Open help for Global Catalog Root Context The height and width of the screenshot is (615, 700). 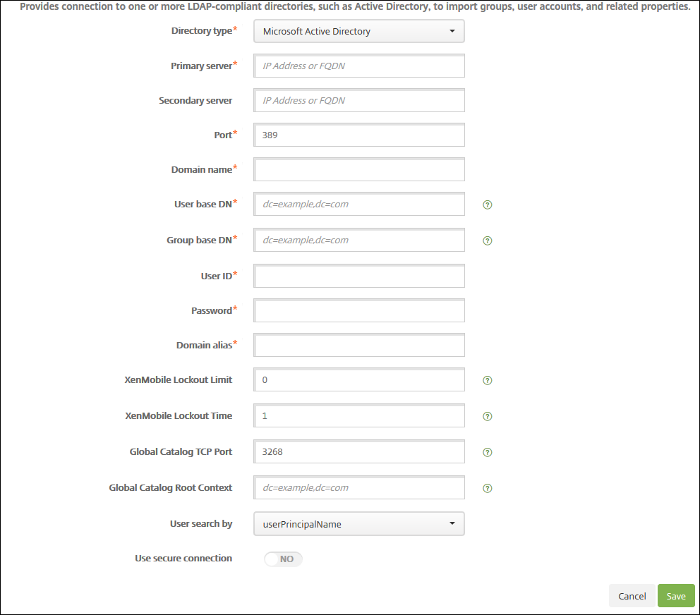tap(487, 488)
